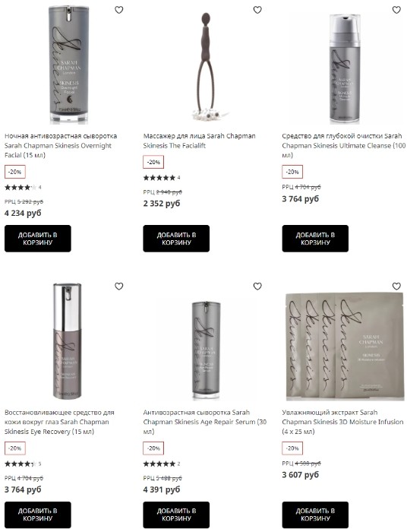
Task: Open star rating reviews for Eye Recovery
Action: [x=23, y=464]
